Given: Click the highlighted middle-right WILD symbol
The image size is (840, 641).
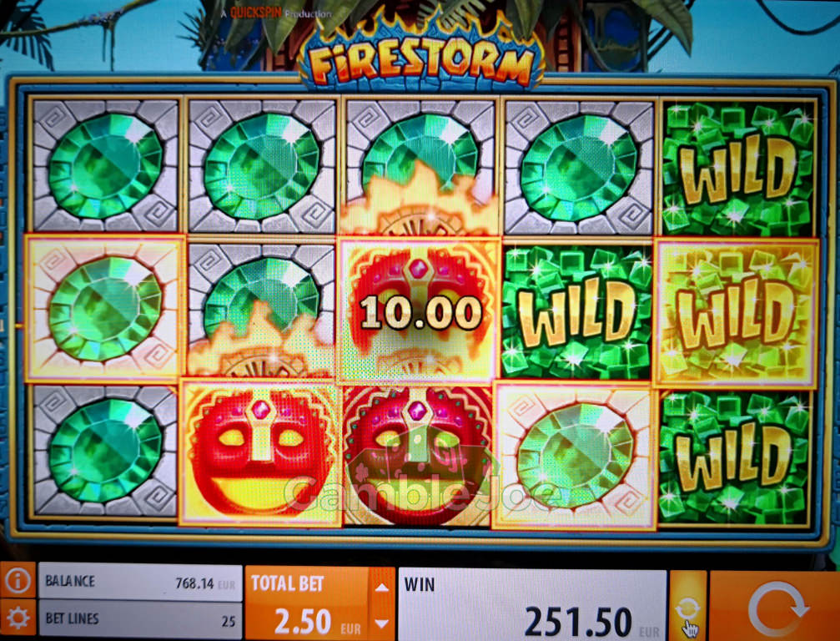Looking at the screenshot, I should 737,312.
